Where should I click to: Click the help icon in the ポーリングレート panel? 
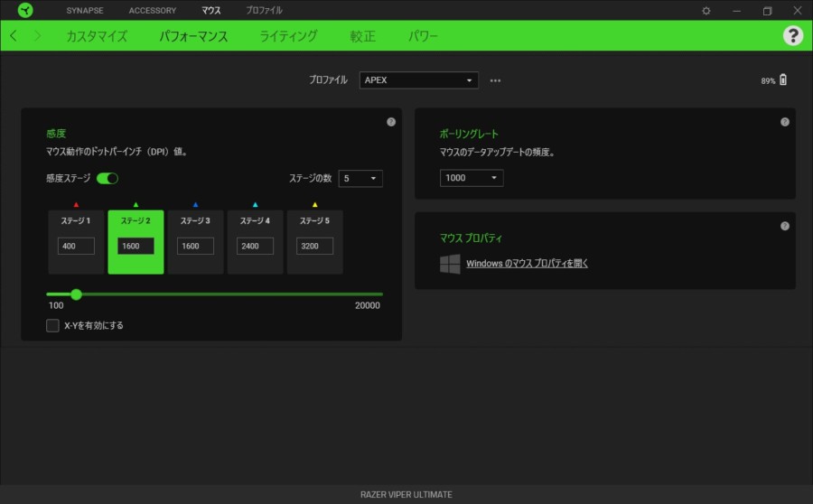pyautogui.click(x=785, y=122)
